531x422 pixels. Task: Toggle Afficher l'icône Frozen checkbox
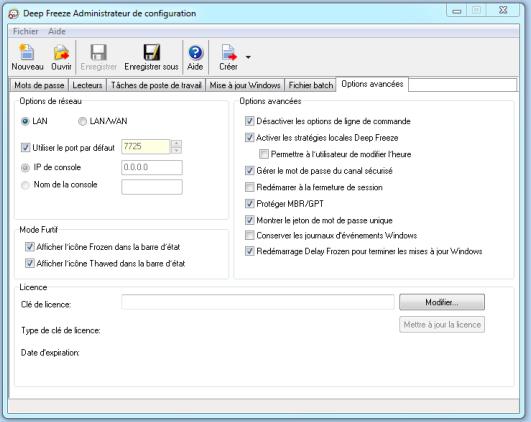(30, 247)
